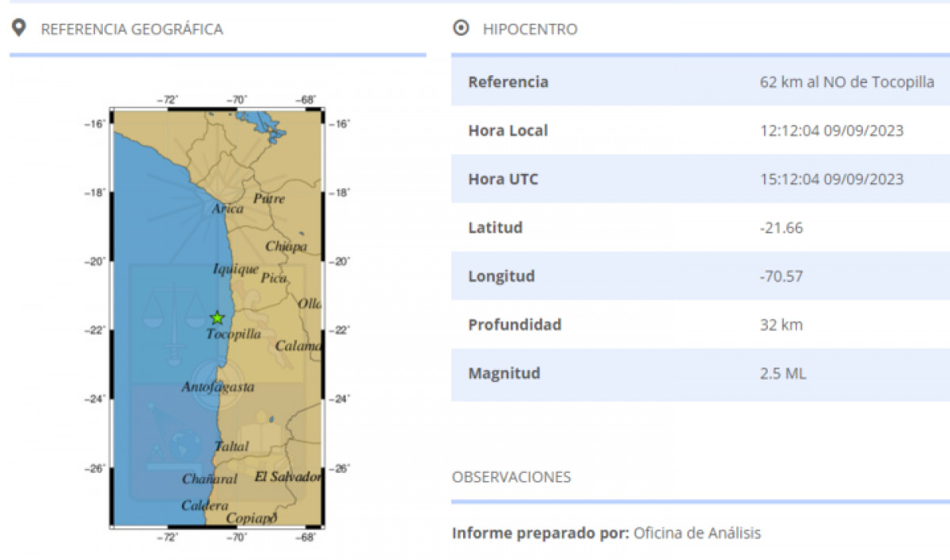
Task: Click the target icon beside Hipocentro
Action: tap(460, 28)
